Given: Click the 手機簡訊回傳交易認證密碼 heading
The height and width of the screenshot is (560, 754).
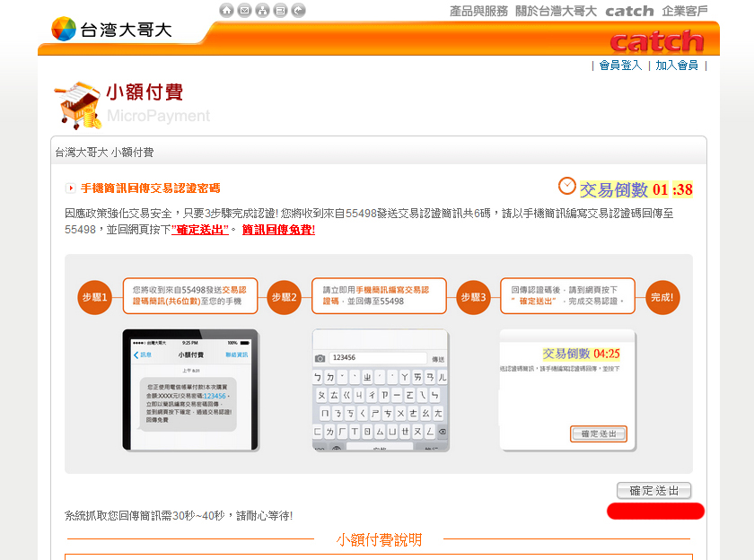Looking at the screenshot, I should pyautogui.click(x=151, y=188).
